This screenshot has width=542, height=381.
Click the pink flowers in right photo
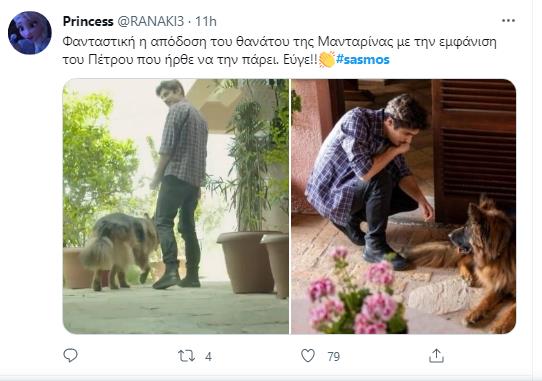click(358, 292)
